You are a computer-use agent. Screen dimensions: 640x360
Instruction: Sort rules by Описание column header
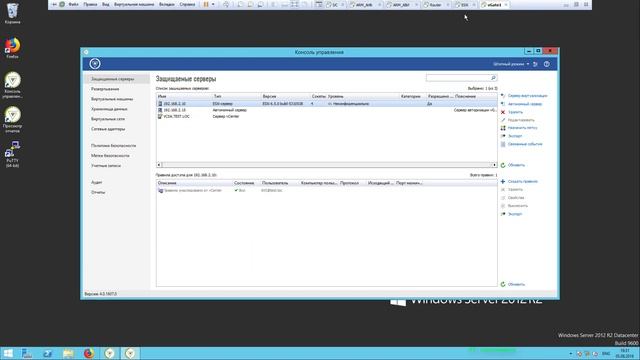(195, 183)
